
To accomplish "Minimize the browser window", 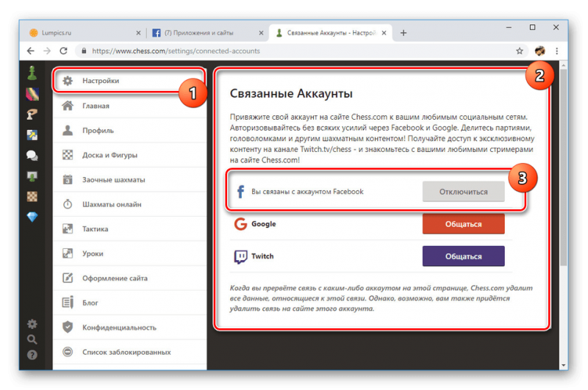I will point(509,28).
